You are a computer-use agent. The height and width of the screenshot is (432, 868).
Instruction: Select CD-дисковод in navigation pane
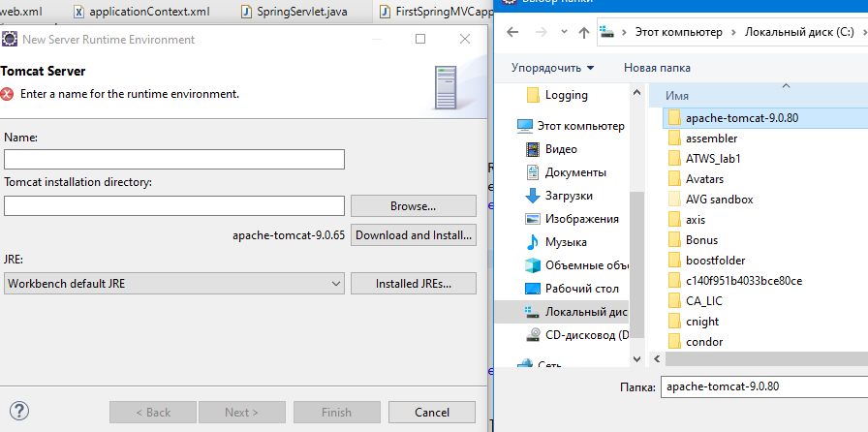coord(575,335)
